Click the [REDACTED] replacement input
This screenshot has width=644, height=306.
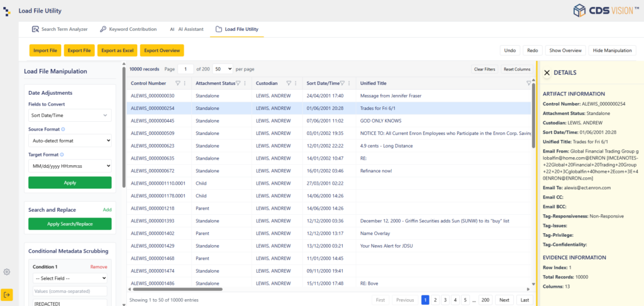pyautogui.click(x=70, y=303)
